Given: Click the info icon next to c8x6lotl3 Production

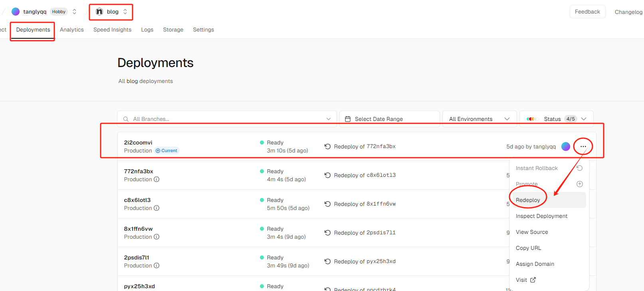Looking at the screenshot, I should click(157, 208).
